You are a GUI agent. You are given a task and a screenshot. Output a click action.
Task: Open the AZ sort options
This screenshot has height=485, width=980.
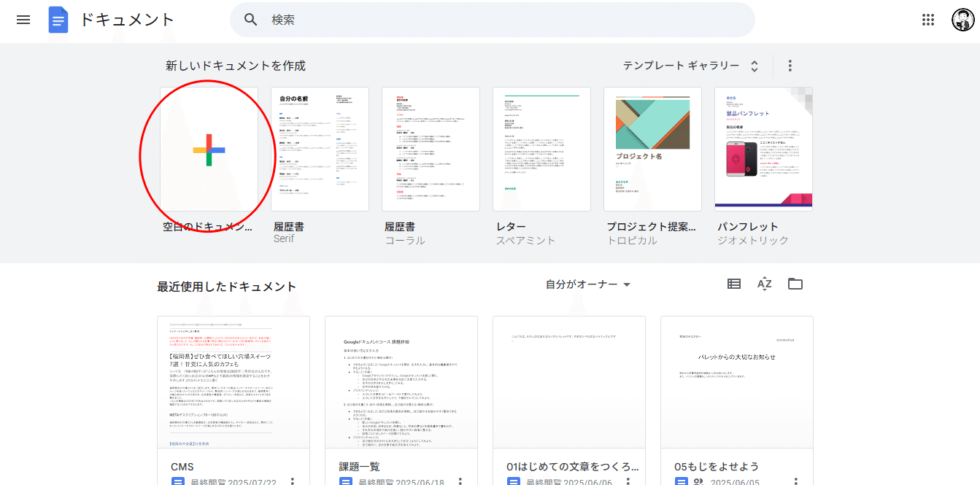(764, 284)
